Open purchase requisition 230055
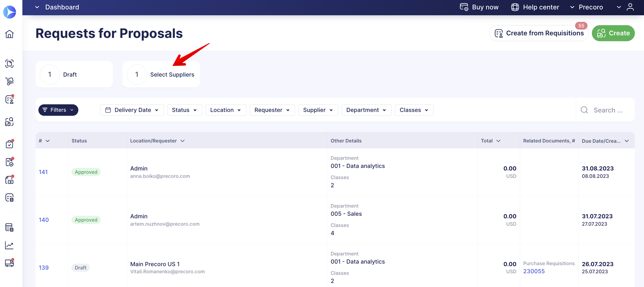The width and height of the screenshot is (644, 287). (x=534, y=271)
